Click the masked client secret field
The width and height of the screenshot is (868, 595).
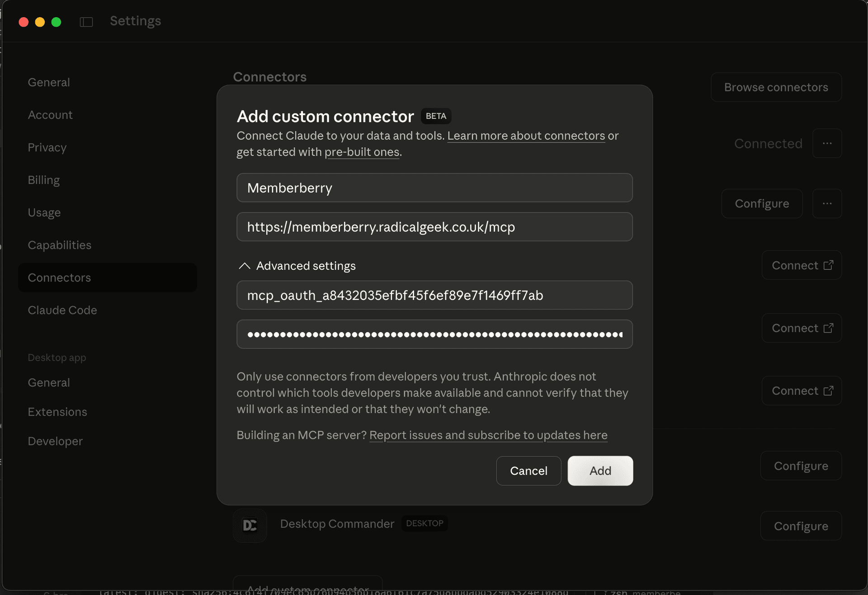tap(434, 334)
